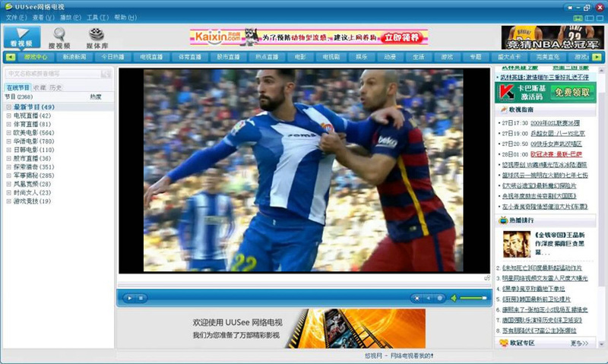Select the 凤凰宽频 (28) tree item
This screenshot has width=608, height=364.
point(32,184)
